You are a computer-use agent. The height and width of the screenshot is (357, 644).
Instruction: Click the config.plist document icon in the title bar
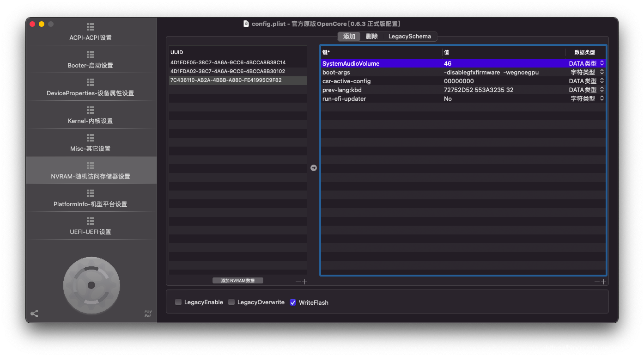click(246, 24)
